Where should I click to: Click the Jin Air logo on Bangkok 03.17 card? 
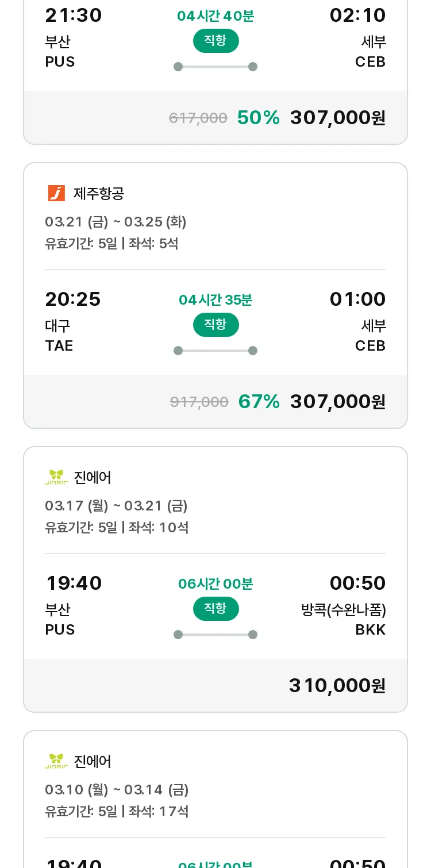pos(56,477)
